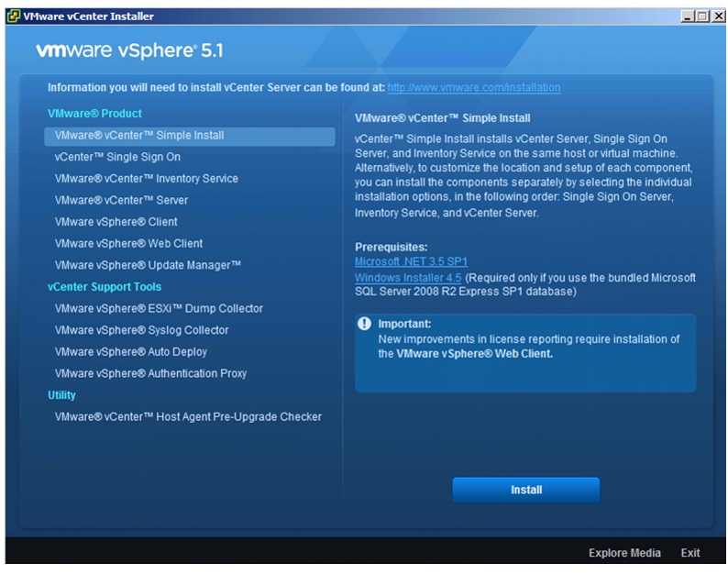728x586 pixels.
Task: Select vSphere ESXi Dump Collector
Action: (x=159, y=308)
